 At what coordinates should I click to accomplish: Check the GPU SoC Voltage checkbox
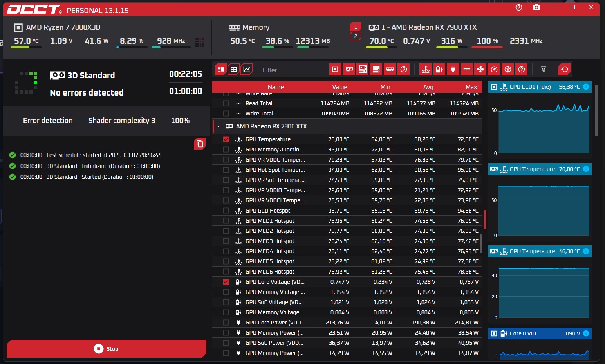coord(226,302)
